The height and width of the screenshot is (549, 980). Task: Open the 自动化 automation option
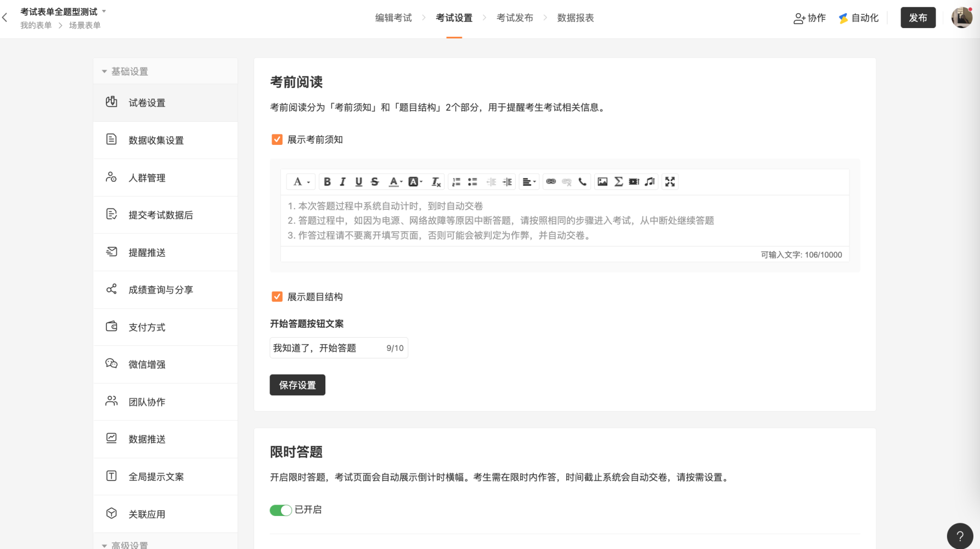tap(859, 18)
